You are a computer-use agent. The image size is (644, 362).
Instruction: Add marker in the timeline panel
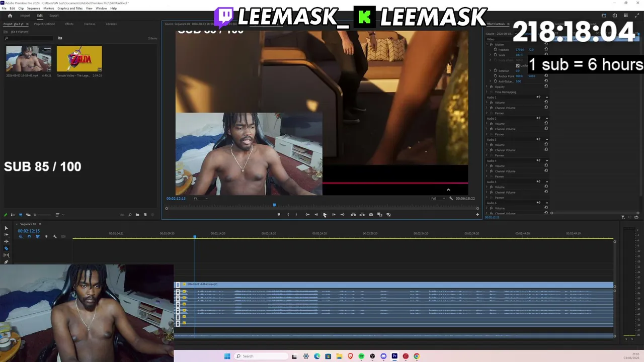[46, 236]
